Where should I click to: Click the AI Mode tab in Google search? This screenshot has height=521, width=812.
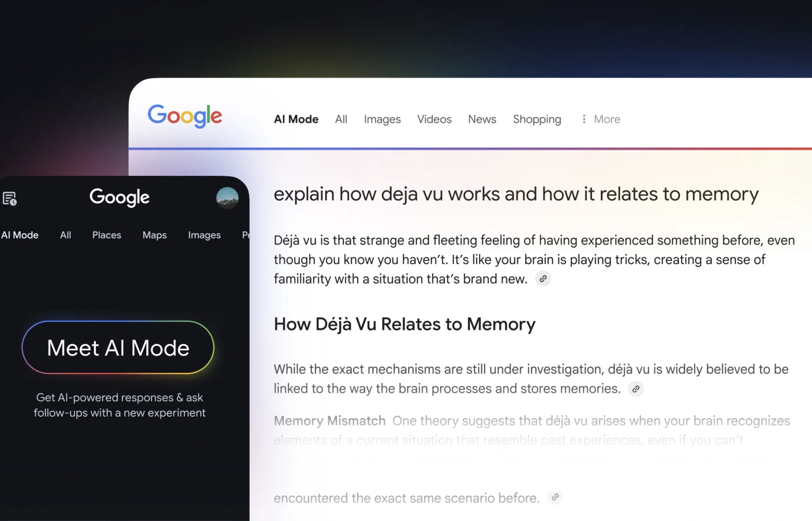(x=296, y=119)
